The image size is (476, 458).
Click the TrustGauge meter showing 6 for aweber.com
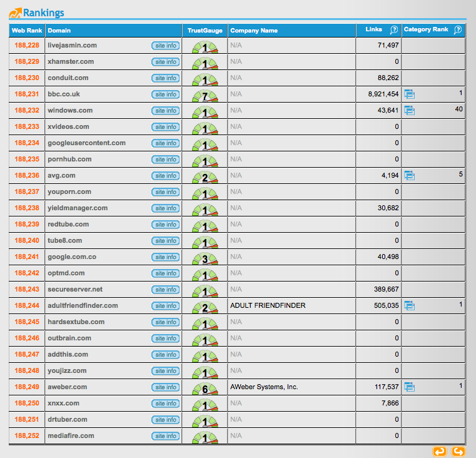205,388
